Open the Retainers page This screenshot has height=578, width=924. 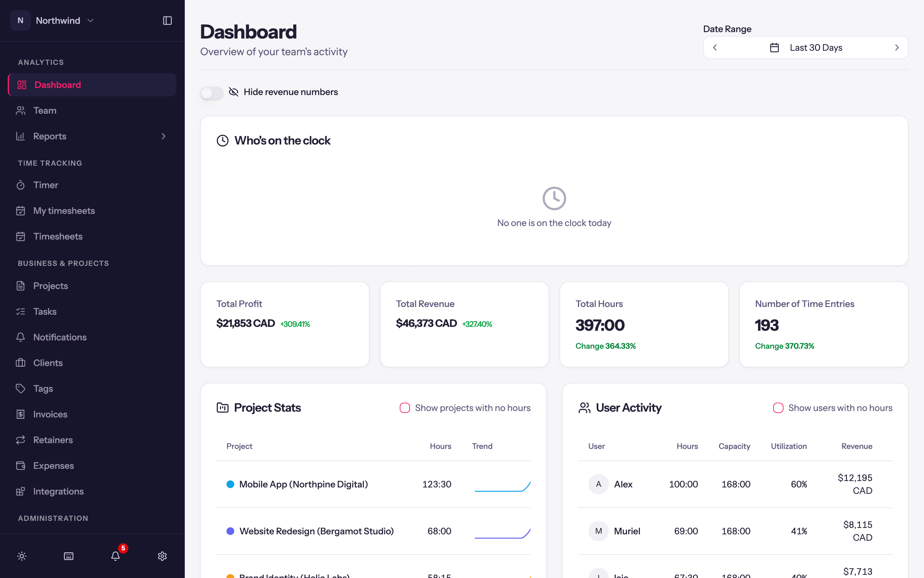coord(92,440)
